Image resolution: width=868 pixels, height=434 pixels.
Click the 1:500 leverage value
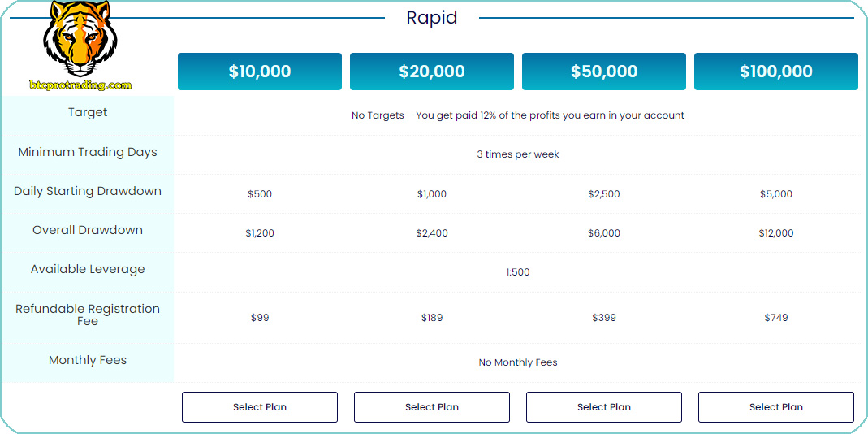[x=518, y=272]
